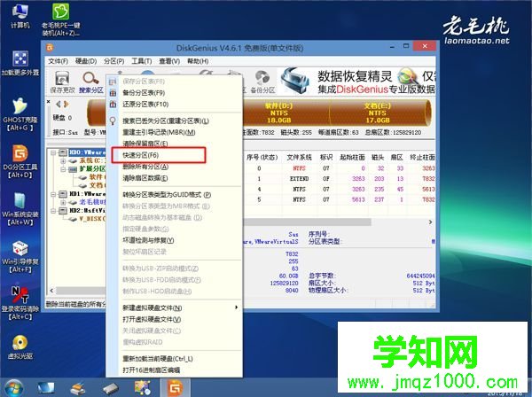Screen dimensions: 532x397
Task: Click the show desktop monitor taskbar icon
Action: click(x=46, y=388)
